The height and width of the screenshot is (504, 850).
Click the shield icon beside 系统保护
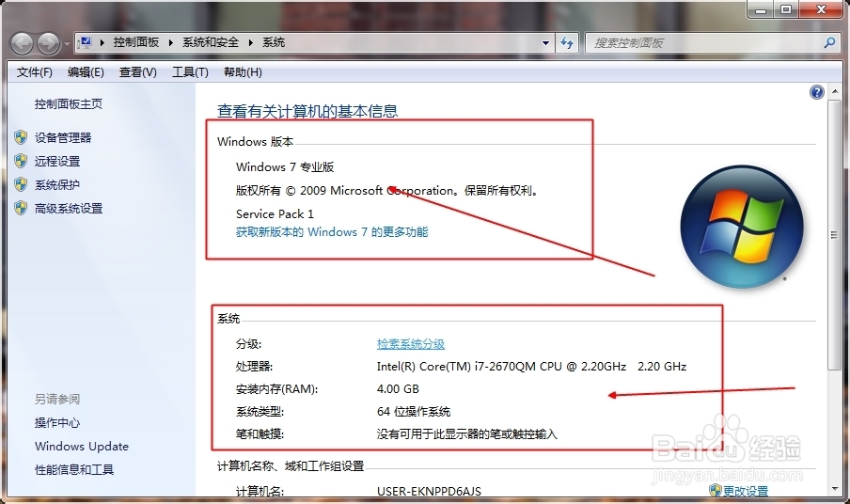coord(21,185)
